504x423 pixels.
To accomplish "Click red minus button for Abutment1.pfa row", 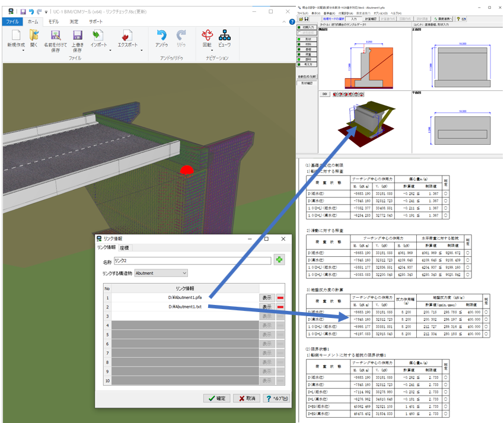I will [x=280, y=297].
